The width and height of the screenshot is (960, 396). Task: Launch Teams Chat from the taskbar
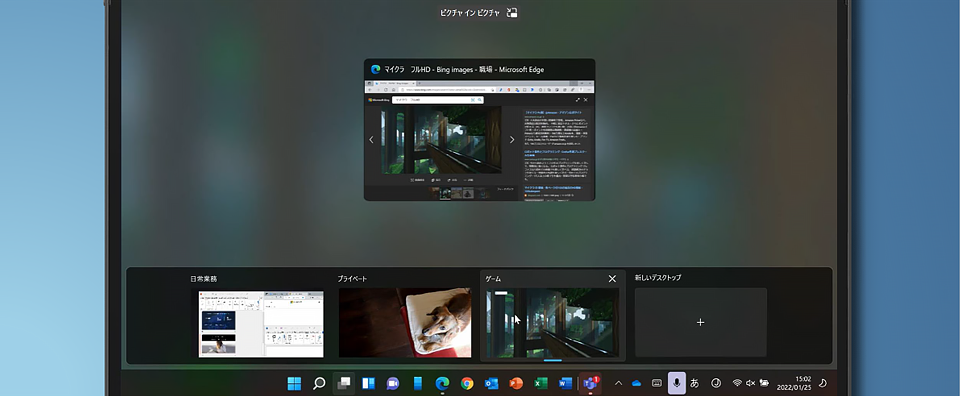click(x=393, y=384)
